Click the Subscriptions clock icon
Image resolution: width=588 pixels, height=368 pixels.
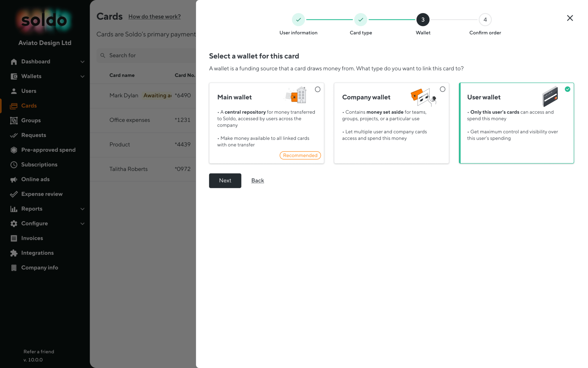pos(14,165)
